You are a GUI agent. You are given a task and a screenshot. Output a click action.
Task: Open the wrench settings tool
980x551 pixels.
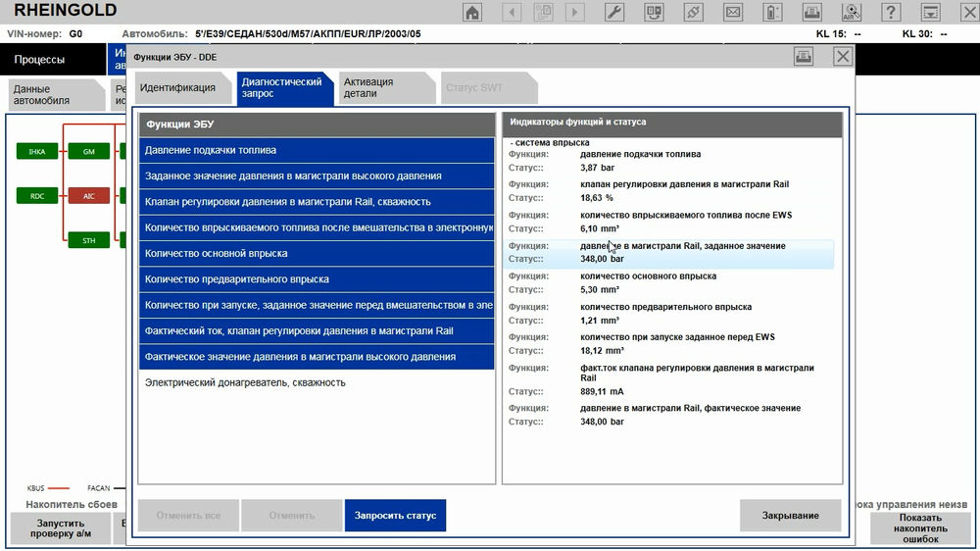614,12
